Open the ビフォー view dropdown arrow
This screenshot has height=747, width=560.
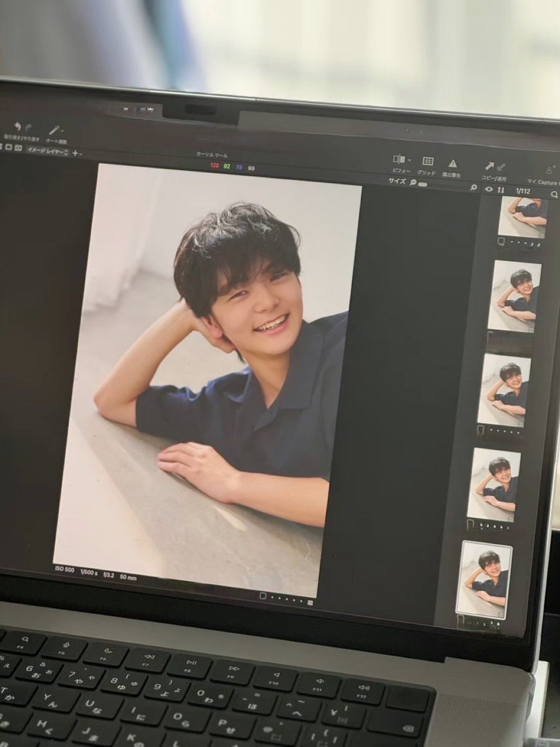tap(409, 160)
